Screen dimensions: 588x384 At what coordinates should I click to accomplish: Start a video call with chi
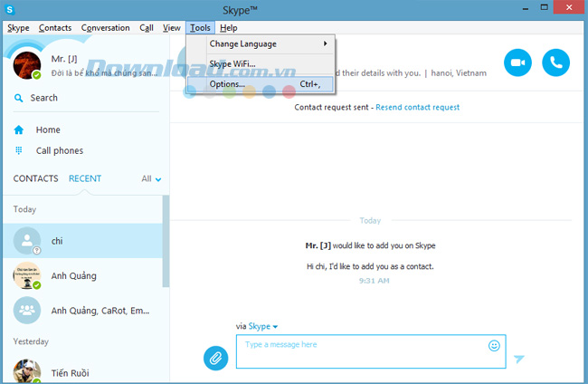pos(517,62)
